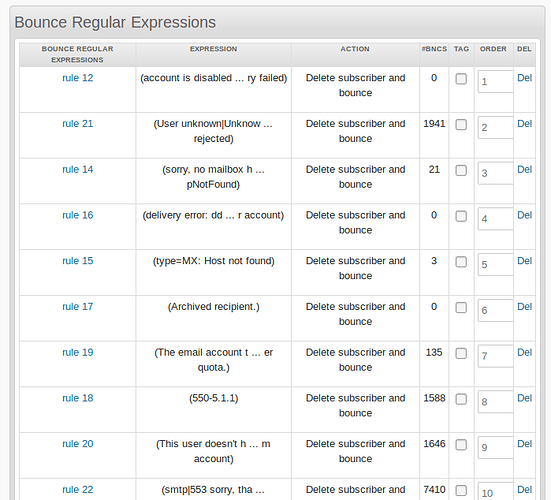Click the #BNCS column header
The image size is (551, 500).
pos(434,49)
